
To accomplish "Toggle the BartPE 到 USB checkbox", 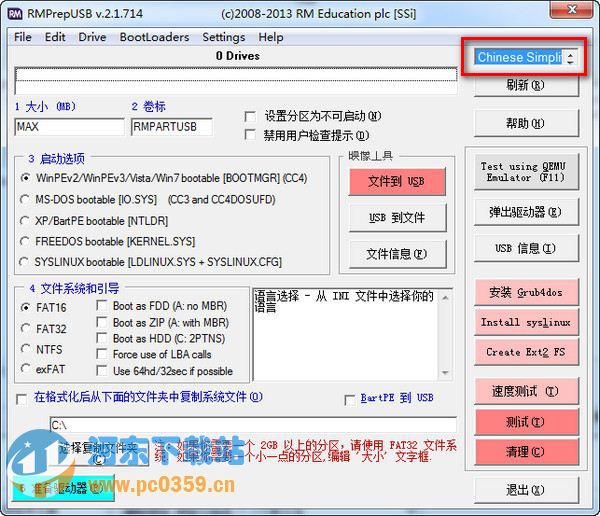I will coord(350,400).
